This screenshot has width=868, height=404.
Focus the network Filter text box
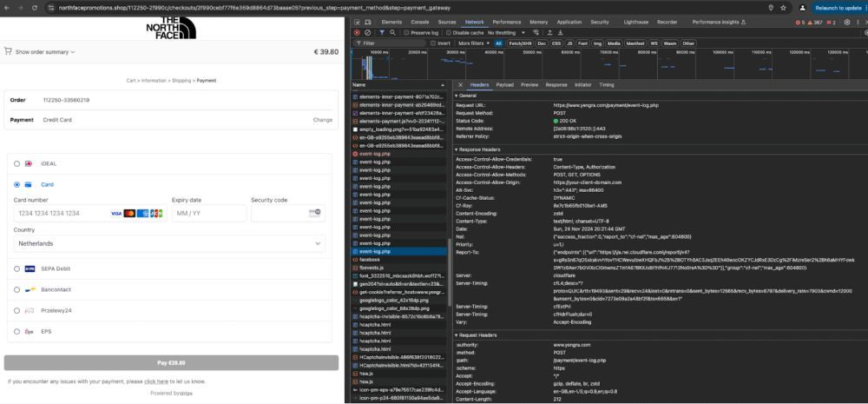coord(391,43)
